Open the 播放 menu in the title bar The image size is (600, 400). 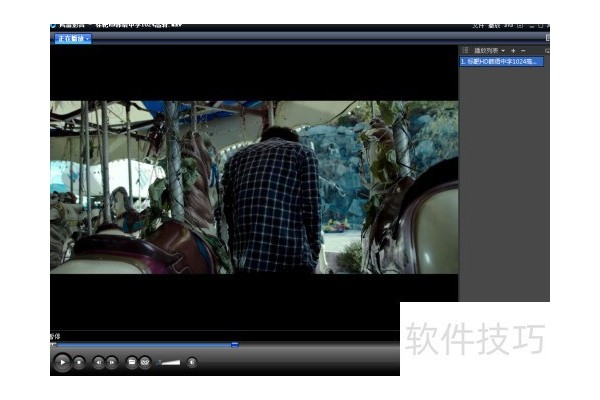[494, 26]
